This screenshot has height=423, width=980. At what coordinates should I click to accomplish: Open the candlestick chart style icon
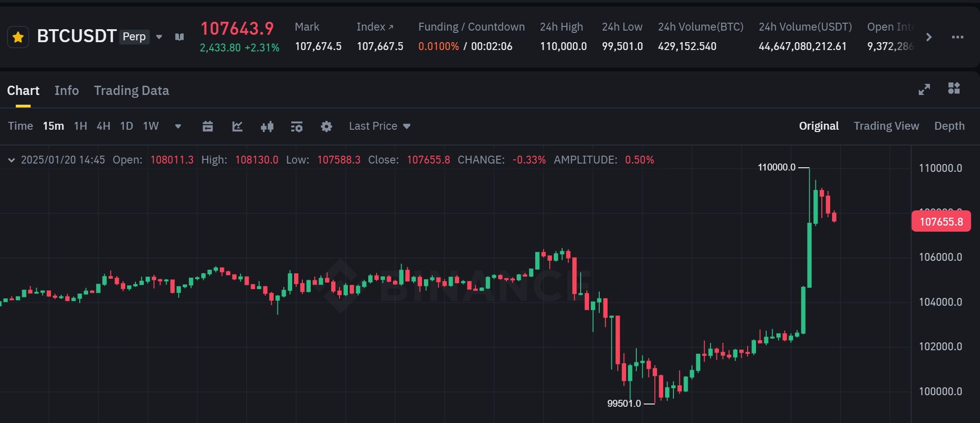coord(267,126)
